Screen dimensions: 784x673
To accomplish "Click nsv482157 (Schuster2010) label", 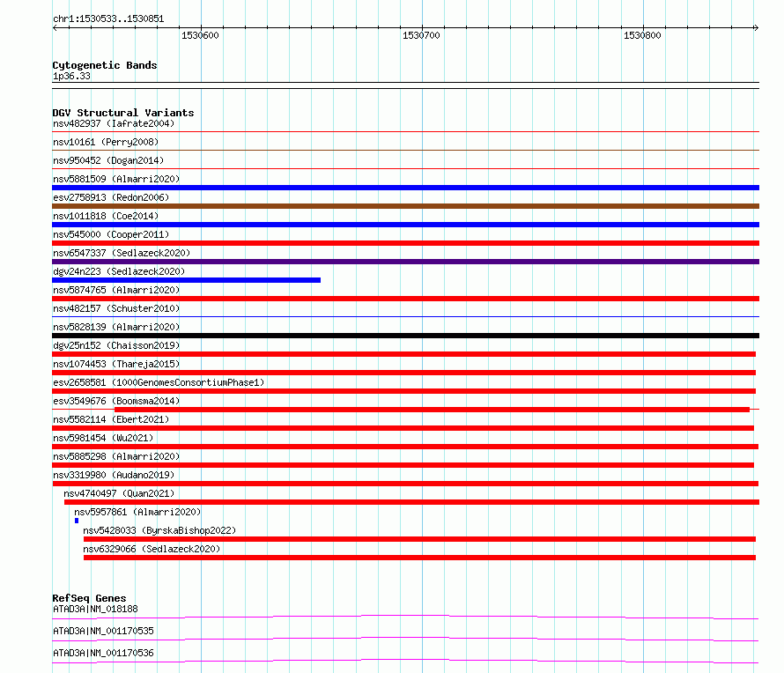I will (116, 308).
